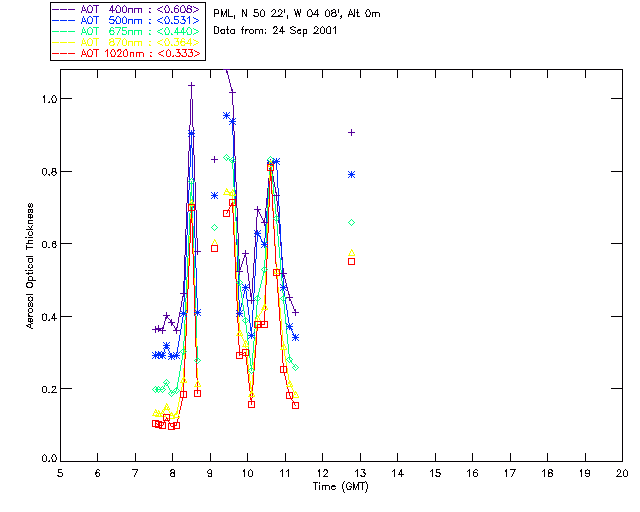Click y-axis tick label 0.4

(49, 317)
